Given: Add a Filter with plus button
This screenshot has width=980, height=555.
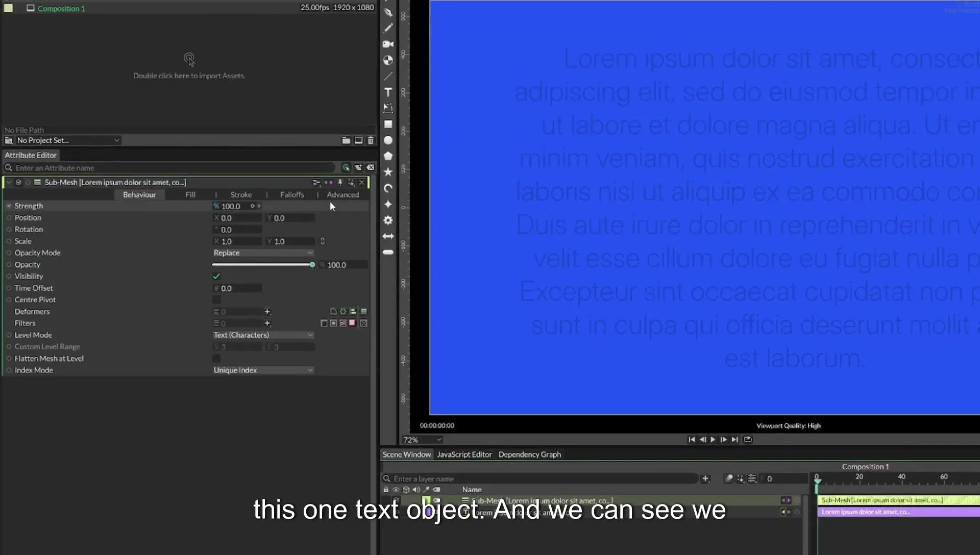Looking at the screenshot, I should [x=267, y=323].
